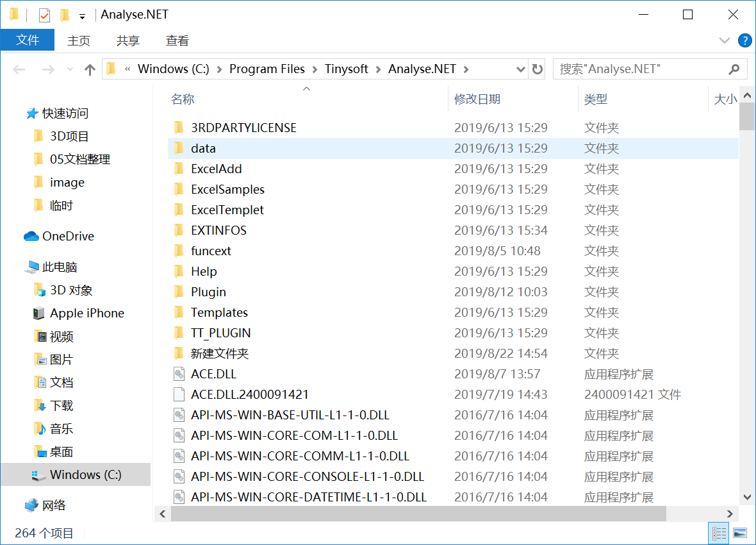The width and height of the screenshot is (756, 545).
Task: Select the ExcelAdd folder icon
Action: tap(179, 169)
